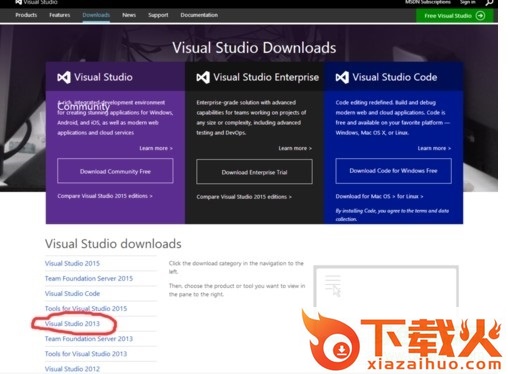The height and width of the screenshot is (374, 508).
Task: Select Visual Studio 2012 download category
Action: pyautogui.click(x=72, y=369)
